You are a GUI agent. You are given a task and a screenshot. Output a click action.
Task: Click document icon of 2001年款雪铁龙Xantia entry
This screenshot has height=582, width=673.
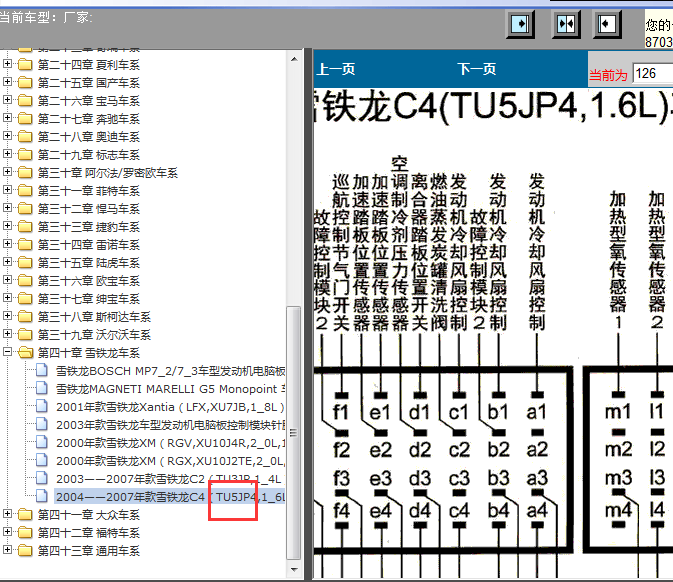pyautogui.click(x=42, y=406)
